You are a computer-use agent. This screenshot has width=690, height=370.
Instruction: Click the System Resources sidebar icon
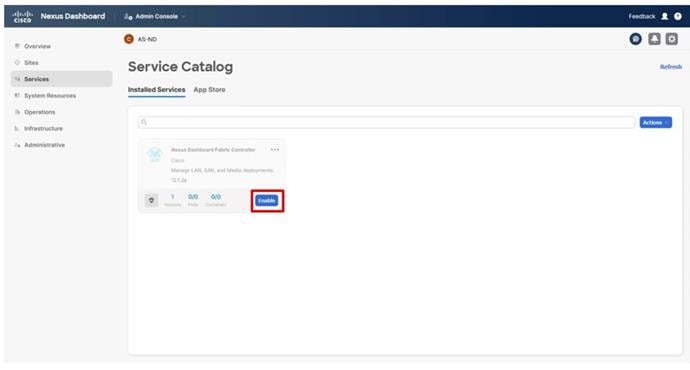coord(17,95)
